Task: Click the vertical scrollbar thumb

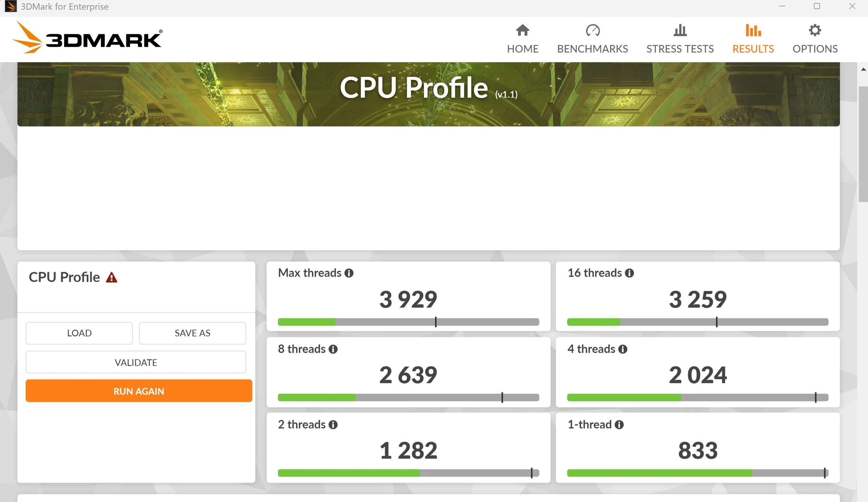Action: [863, 145]
